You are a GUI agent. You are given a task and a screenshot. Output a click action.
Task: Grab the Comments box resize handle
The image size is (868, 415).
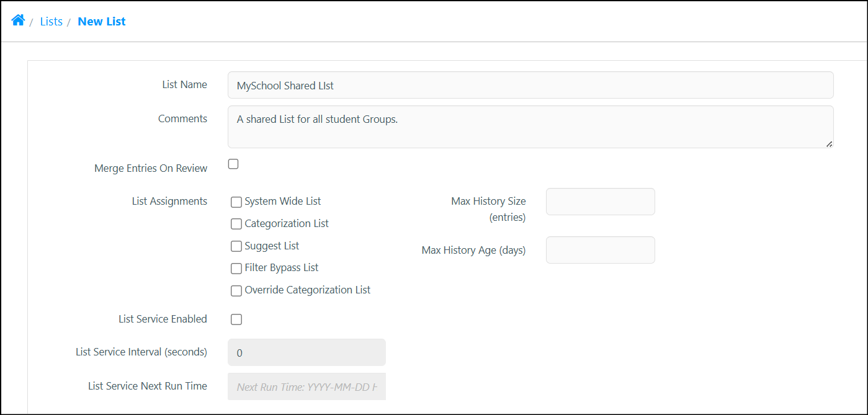829,143
